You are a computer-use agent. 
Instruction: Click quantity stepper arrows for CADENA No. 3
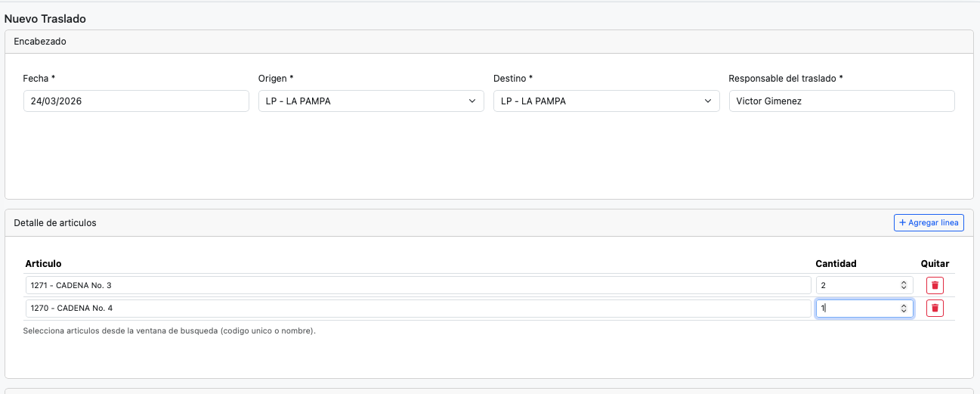click(x=904, y=285)
